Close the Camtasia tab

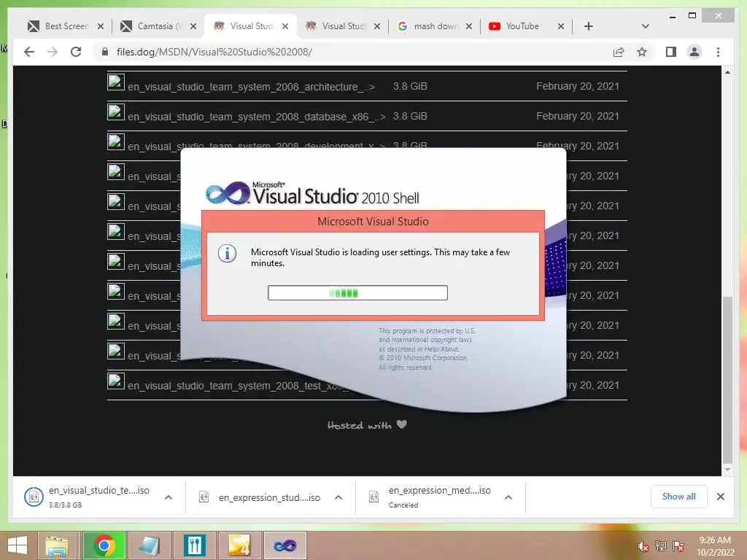pos(193,26)
